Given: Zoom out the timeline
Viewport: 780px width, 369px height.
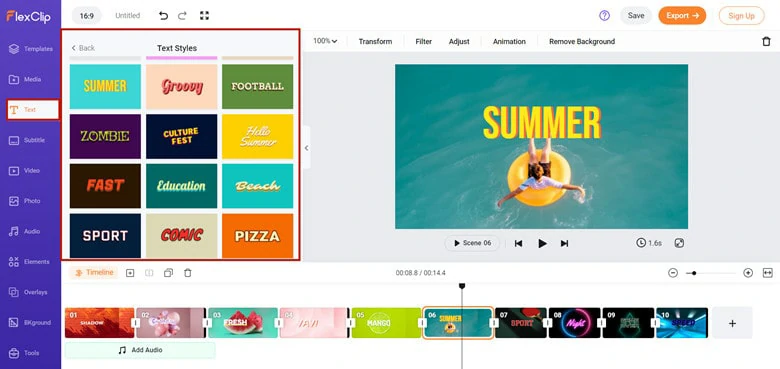Looking at the screenshot, I should tap(673, 273).
